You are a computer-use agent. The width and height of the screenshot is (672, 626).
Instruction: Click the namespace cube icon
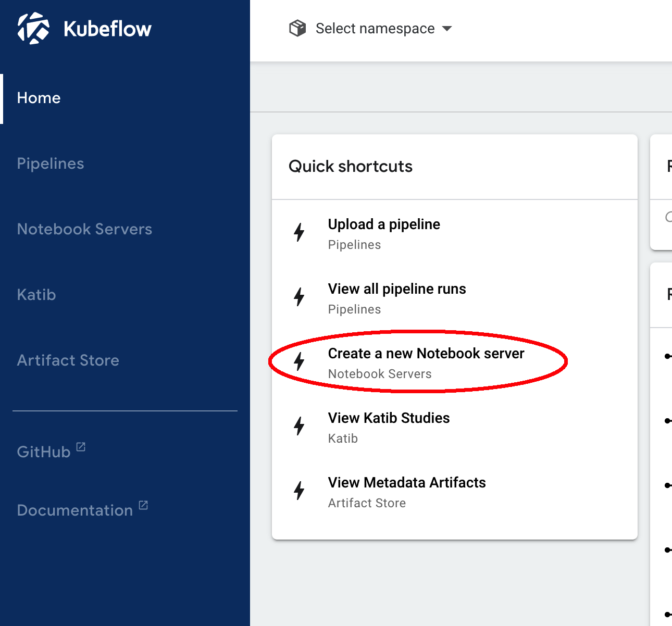pyautogui.click(x=297, y=28)
